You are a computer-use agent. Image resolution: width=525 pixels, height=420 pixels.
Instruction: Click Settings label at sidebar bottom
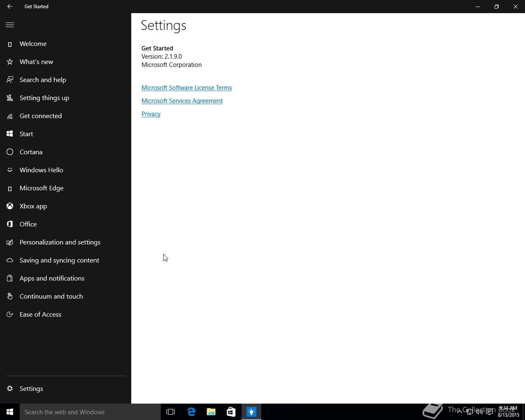[x=31, y=389]
